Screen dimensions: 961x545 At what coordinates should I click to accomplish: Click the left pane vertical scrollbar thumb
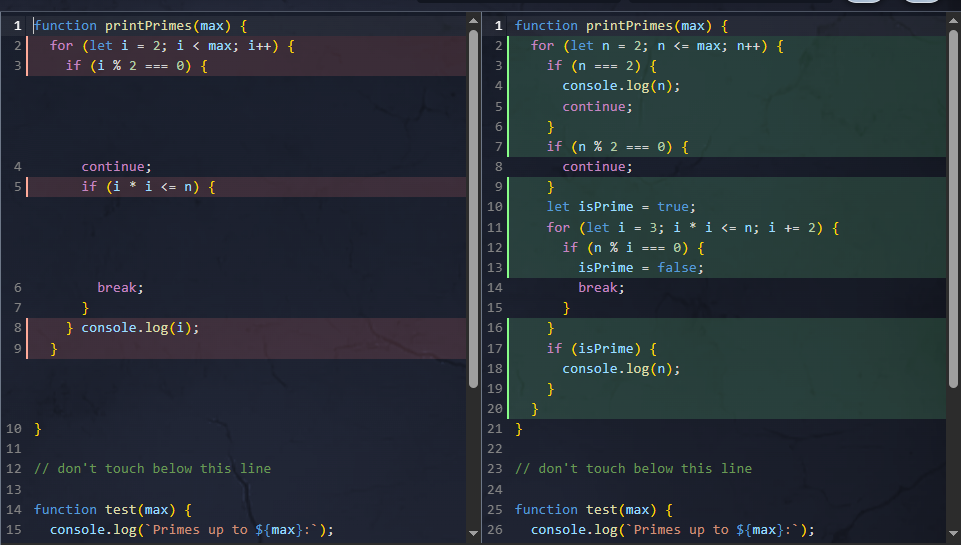click(473, 208)
